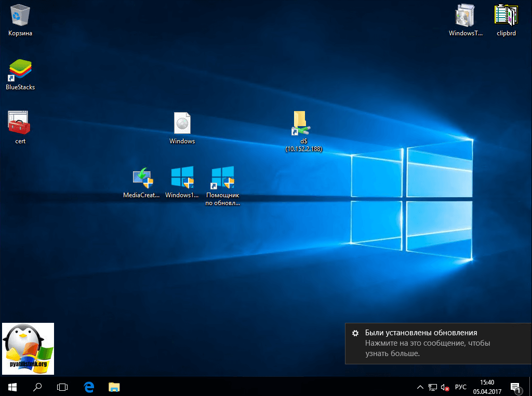Image resolution: width=532 pixels, height=396 pixels.
Task: Expand hidden system tray icons chevron
Action: point(420,387)
